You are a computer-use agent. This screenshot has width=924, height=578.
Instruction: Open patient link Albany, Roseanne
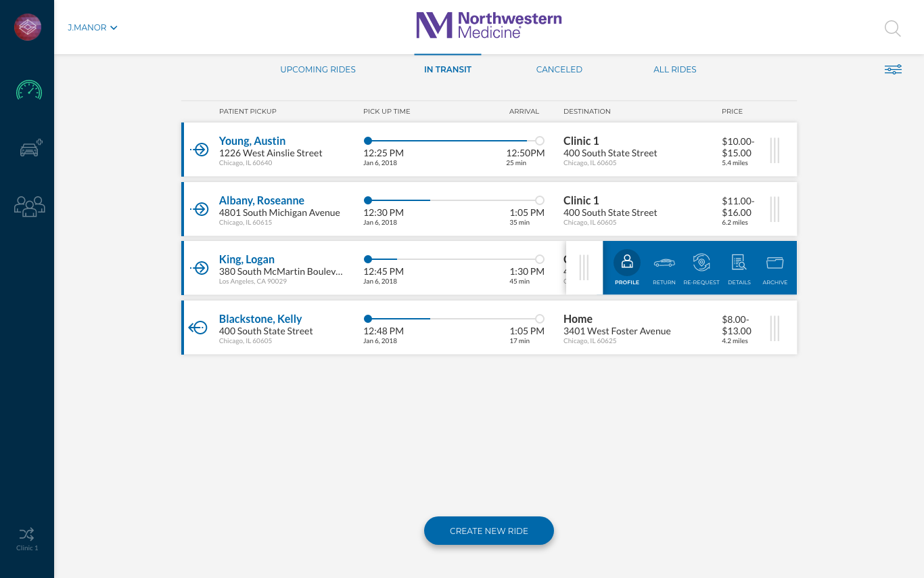[x=261, y=200]
